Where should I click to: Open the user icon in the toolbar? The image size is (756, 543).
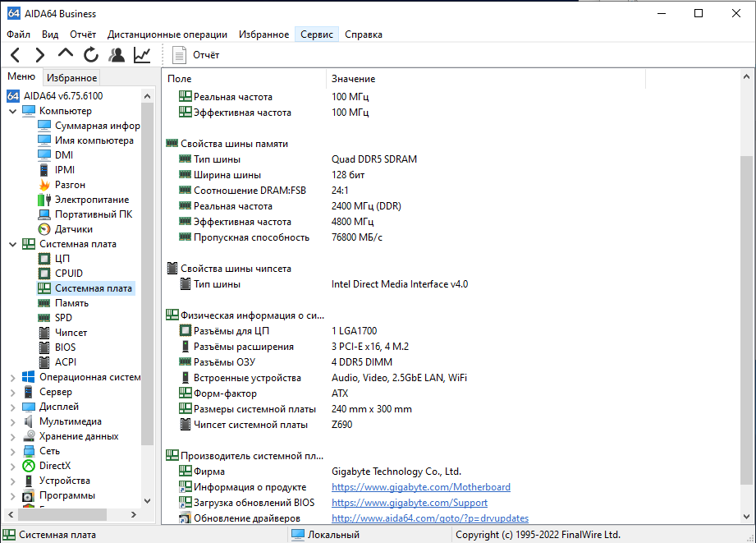[x=117, y=55]
